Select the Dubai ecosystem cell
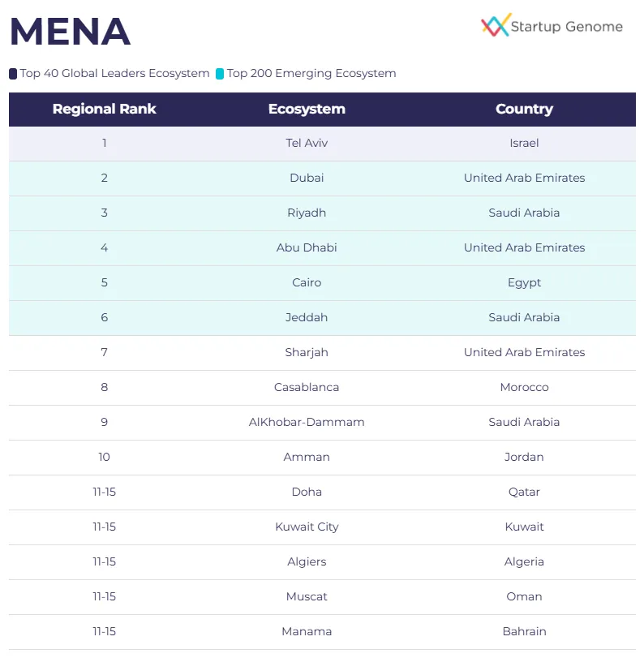The width and height of the screenshot is (644, 658). coord(307,178)
